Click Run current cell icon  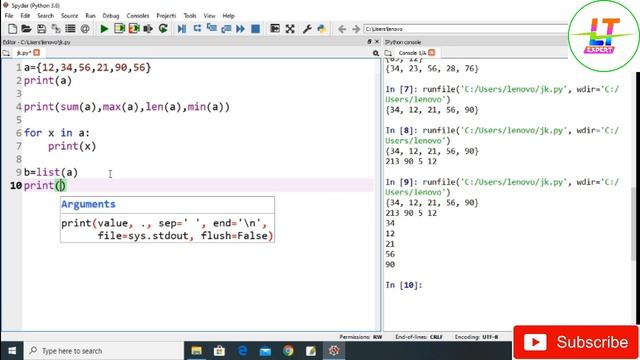point(119,29)
